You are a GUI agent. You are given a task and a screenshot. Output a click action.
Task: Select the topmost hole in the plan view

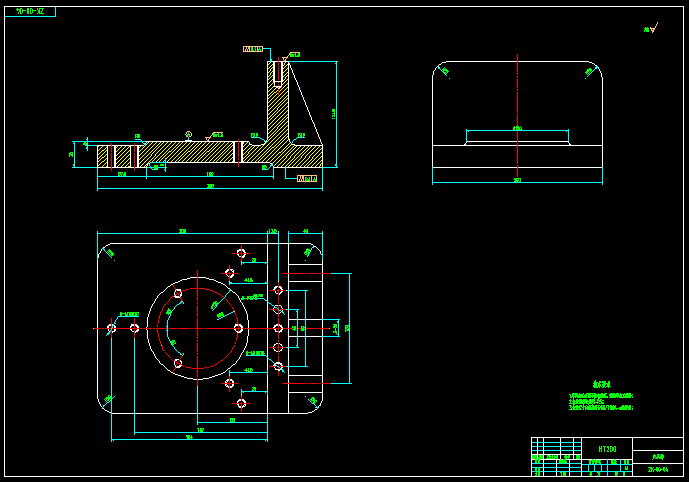[x=241, y=253]
